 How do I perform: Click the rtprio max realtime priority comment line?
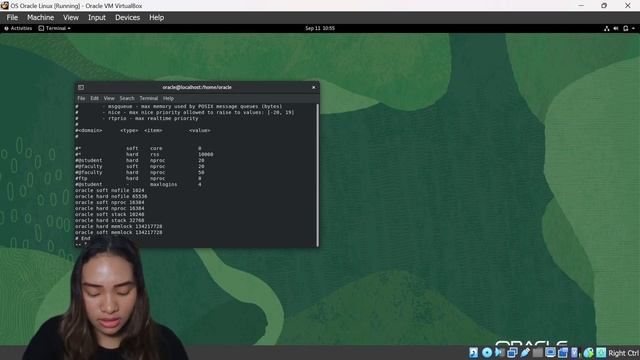137,118
